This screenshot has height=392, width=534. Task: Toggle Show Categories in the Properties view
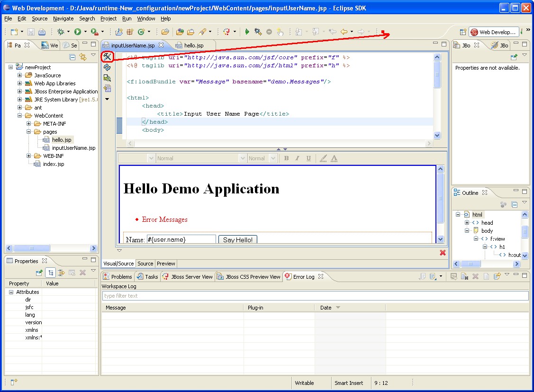(x=50, y=273)
